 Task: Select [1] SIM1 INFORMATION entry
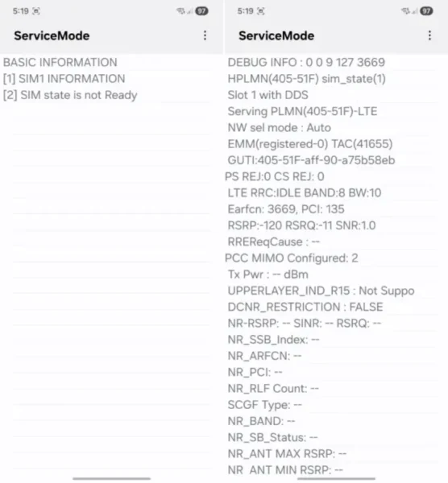tap(64, 79)
